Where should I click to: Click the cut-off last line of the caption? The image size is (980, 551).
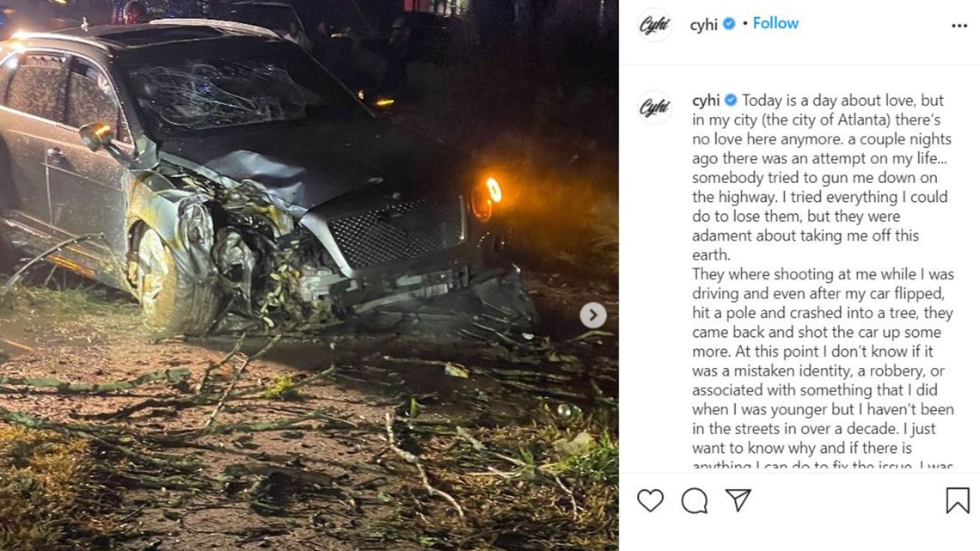point(824,465)
